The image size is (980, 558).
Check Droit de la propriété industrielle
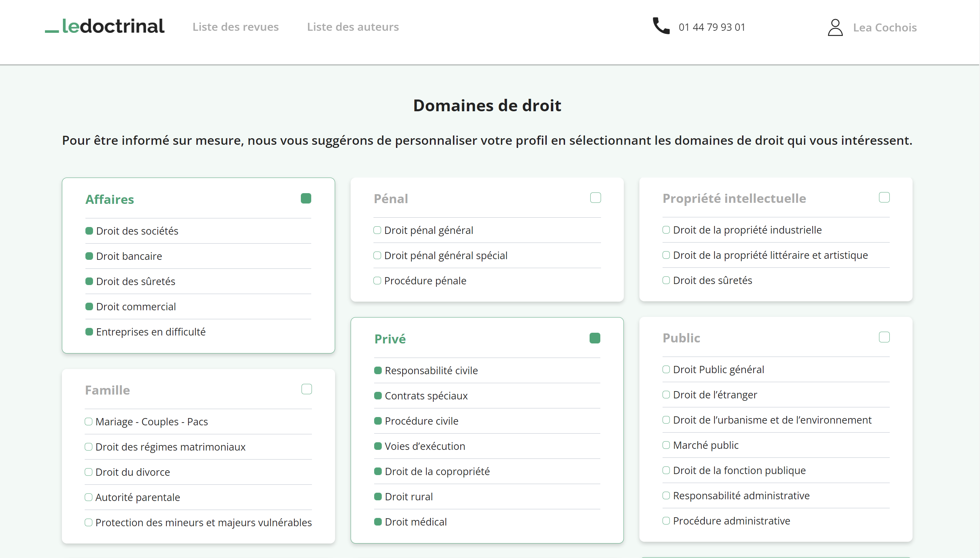pyautogui.click(x=666, y=230)
